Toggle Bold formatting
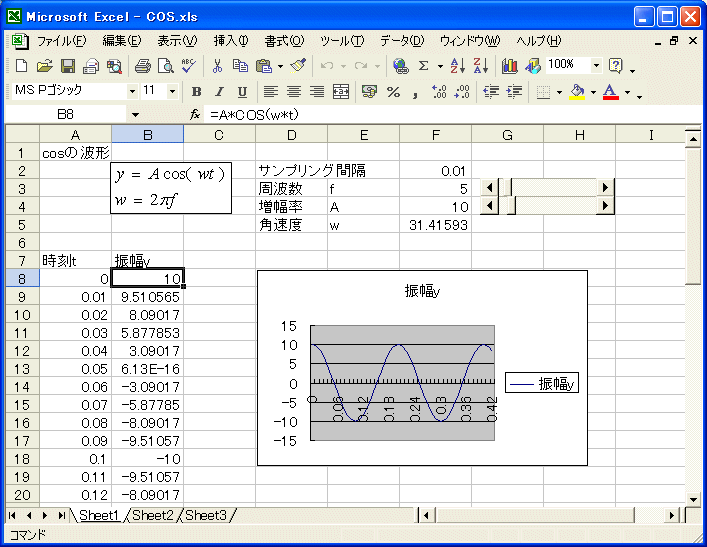Screen dimensions: 707x547 tap(196, 92)
